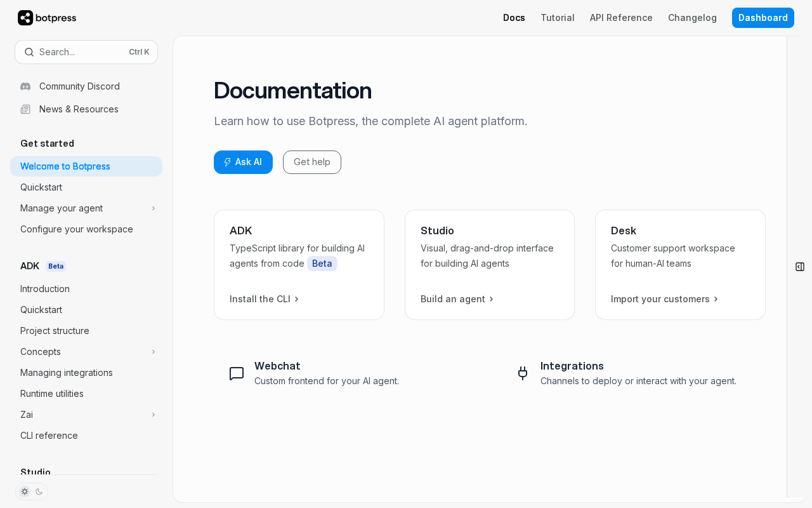Click the Integrations plug icon
This screenshot has width=812, height=508.
click(x=523, y=373)
